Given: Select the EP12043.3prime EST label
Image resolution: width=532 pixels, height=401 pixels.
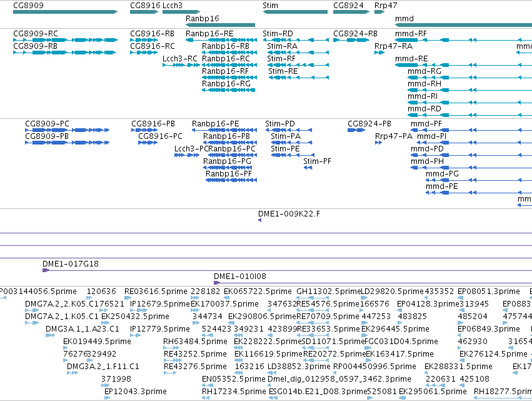Looking at the screenshot, I should [x=136, y=392].
